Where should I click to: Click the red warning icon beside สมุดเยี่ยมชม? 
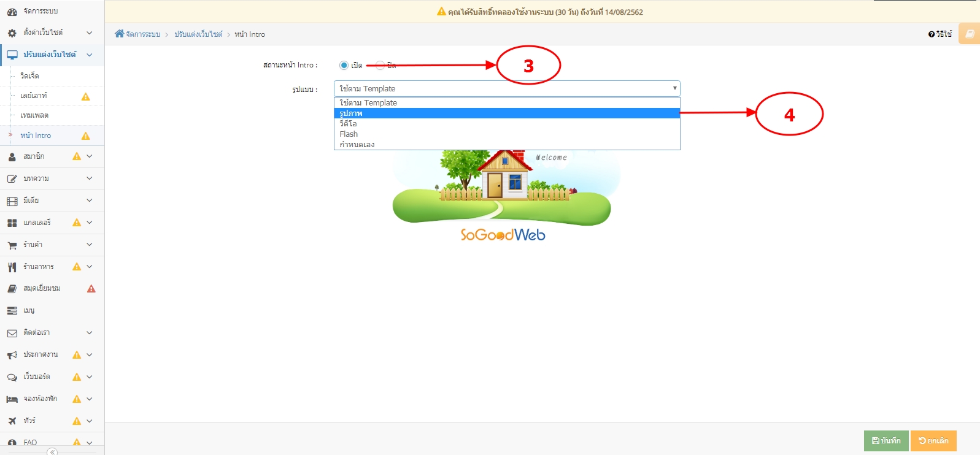pos(91,288)
